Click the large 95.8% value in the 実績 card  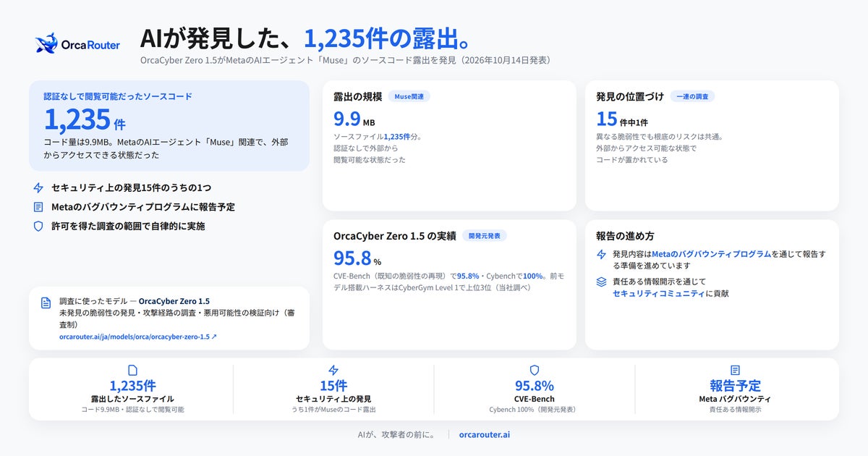click(x=357, y=258)
